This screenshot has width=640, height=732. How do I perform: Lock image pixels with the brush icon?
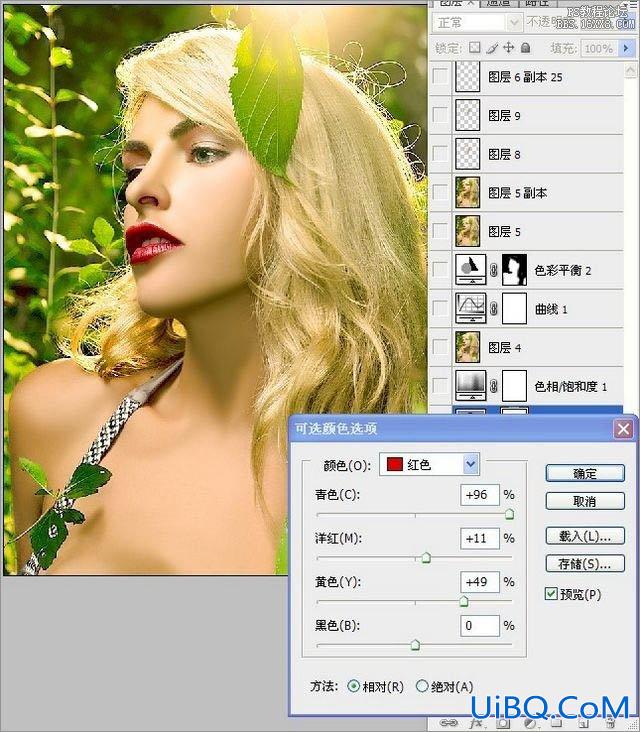tap(492, 48)
